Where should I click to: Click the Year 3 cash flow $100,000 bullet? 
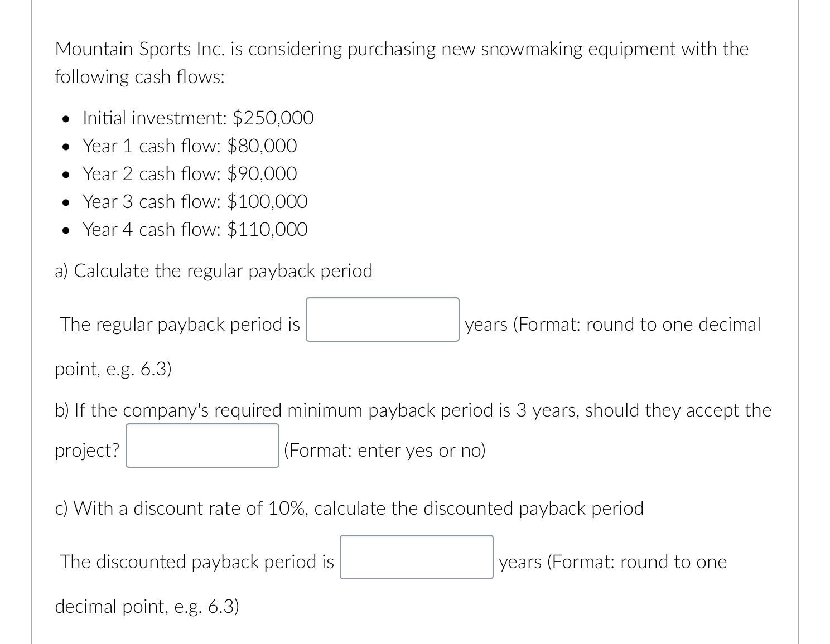pyautogui.click(x=195, y=201)
